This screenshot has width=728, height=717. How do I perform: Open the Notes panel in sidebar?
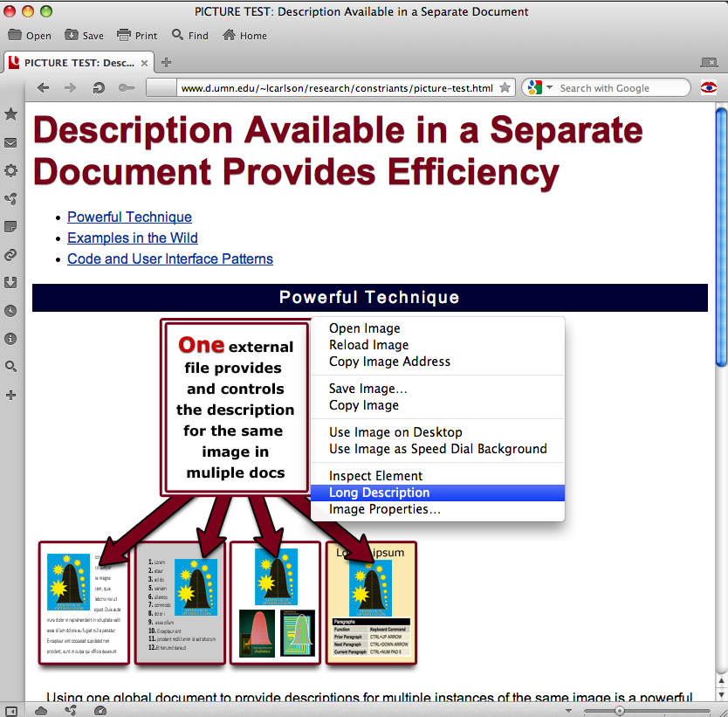click(10, 226)
